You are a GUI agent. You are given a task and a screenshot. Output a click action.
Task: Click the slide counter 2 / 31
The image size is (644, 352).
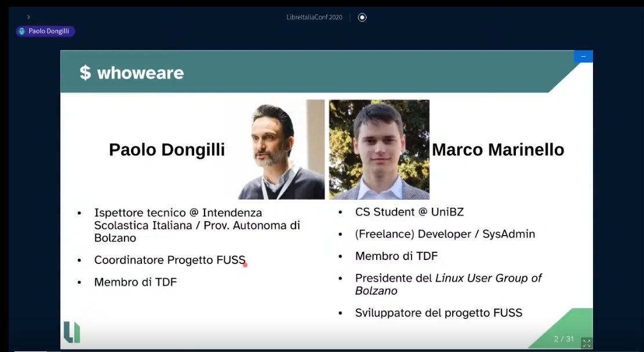[x=563, y=339]
